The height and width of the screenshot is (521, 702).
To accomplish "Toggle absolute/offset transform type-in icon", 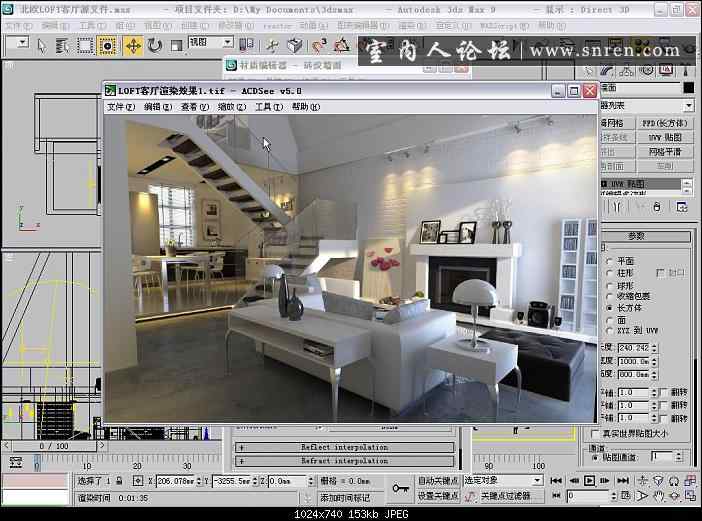I will [138, 481].
